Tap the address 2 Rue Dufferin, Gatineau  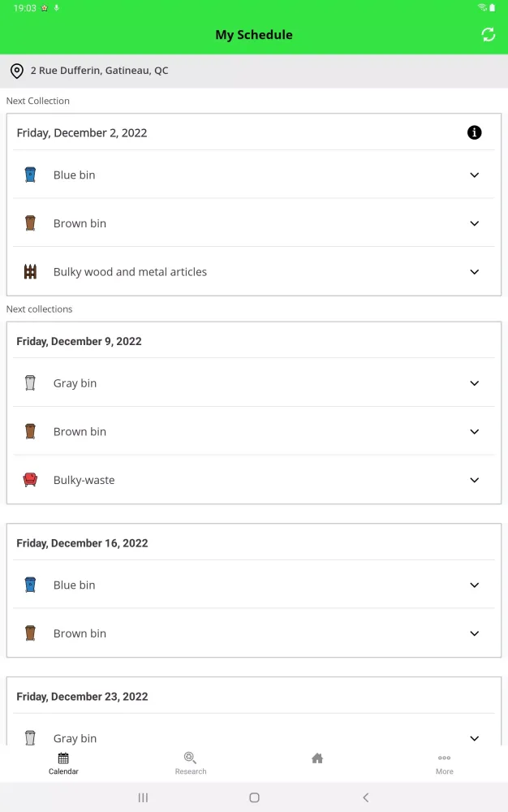[x=99, y=71]
